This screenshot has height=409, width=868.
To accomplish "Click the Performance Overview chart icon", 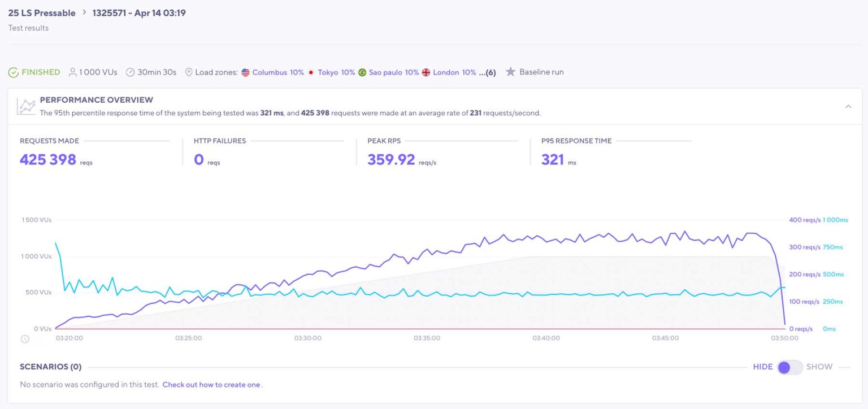I will click(x=26, y=105).
